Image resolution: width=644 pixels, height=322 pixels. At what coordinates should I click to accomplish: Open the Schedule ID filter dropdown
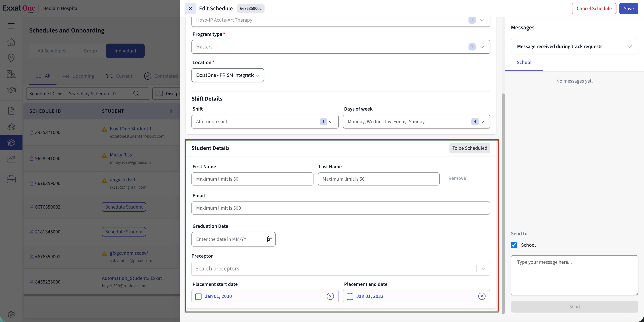tap(46, 94)
